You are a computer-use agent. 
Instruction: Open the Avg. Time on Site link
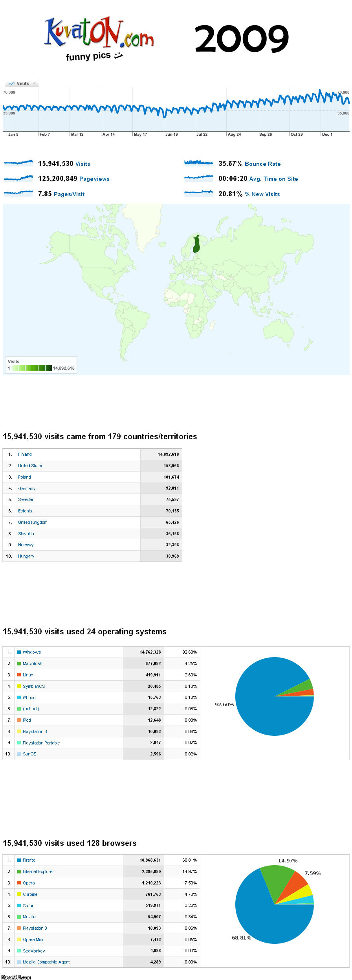click(x=273, y=179)
